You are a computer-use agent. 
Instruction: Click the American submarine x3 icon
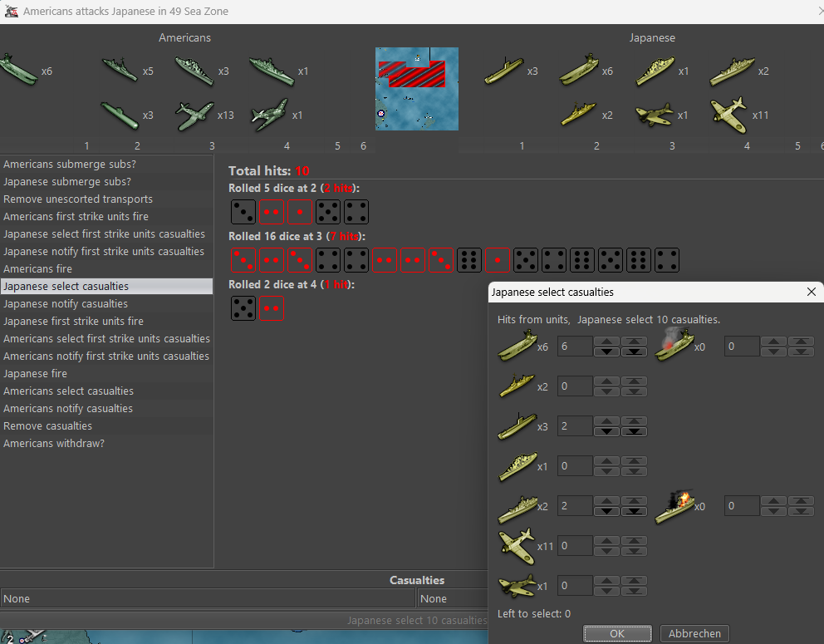click(x=120, y=116)
